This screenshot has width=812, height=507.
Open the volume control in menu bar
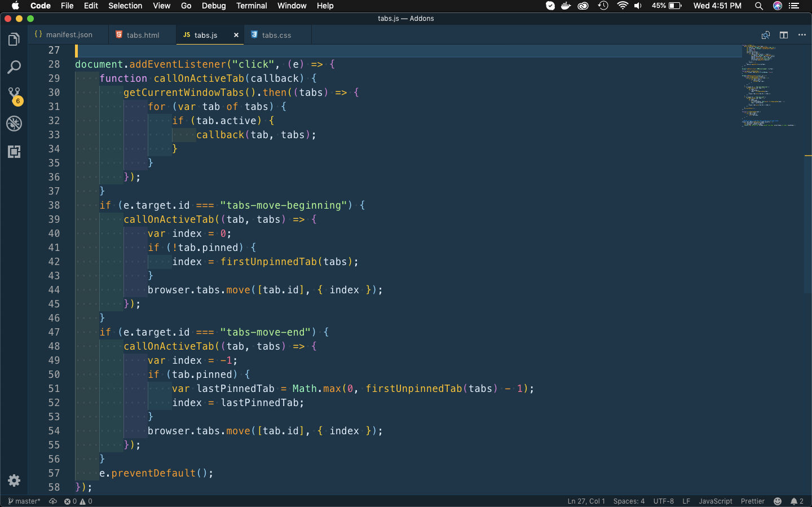tap(638, 6)
